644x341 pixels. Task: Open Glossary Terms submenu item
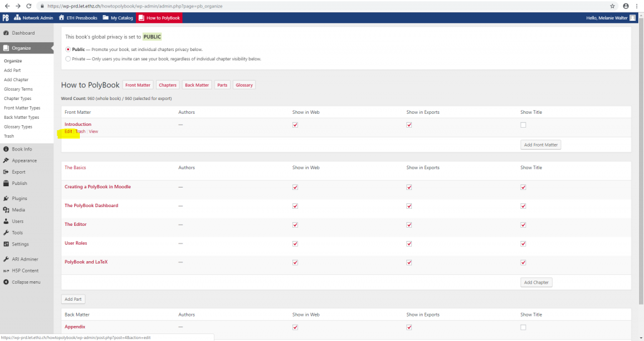[18, 89]
